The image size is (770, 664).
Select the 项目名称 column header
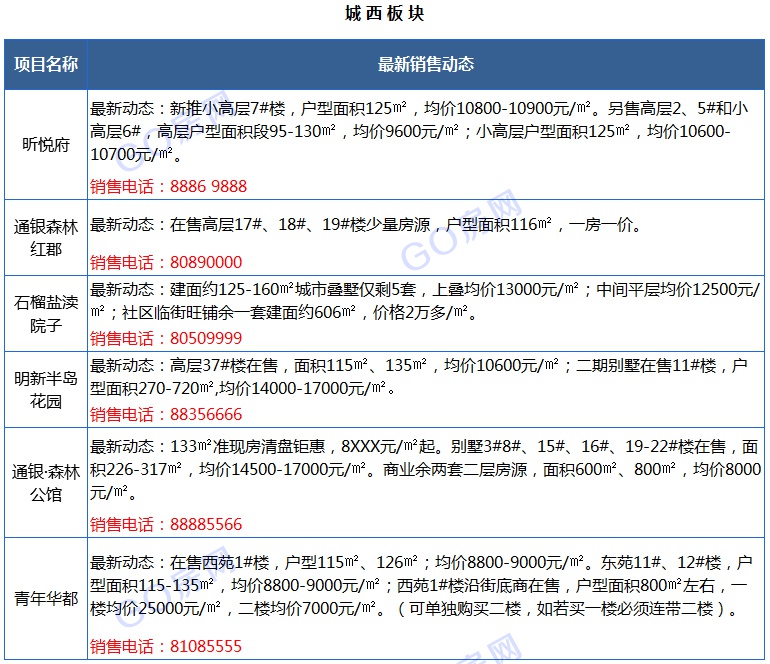46,64
